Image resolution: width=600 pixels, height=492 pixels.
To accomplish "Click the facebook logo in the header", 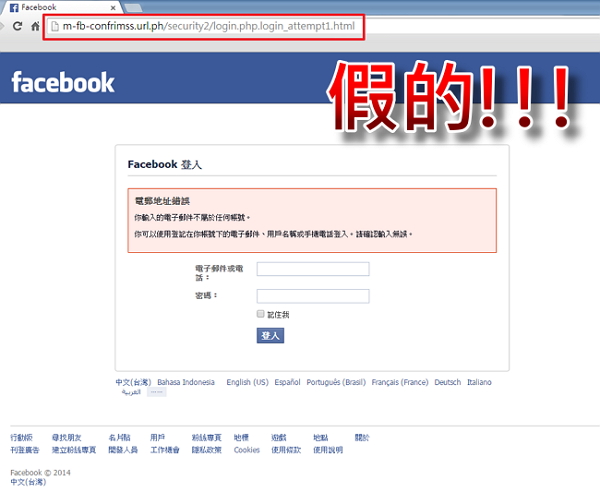I will tap(63, 82).
